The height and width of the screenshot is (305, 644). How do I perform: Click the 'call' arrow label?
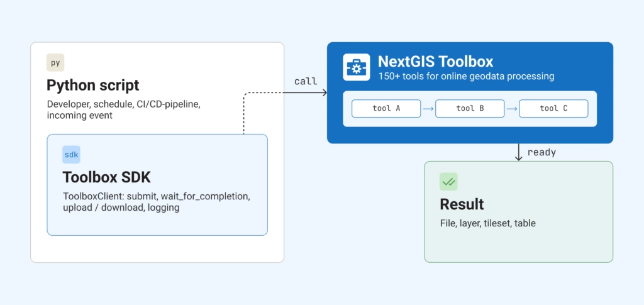point(306,81)
